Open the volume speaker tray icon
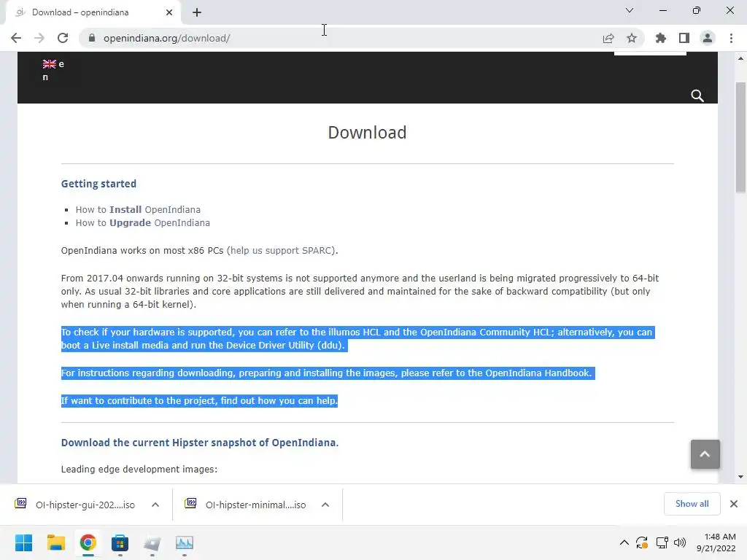747x560 pixels. [680, 542]
